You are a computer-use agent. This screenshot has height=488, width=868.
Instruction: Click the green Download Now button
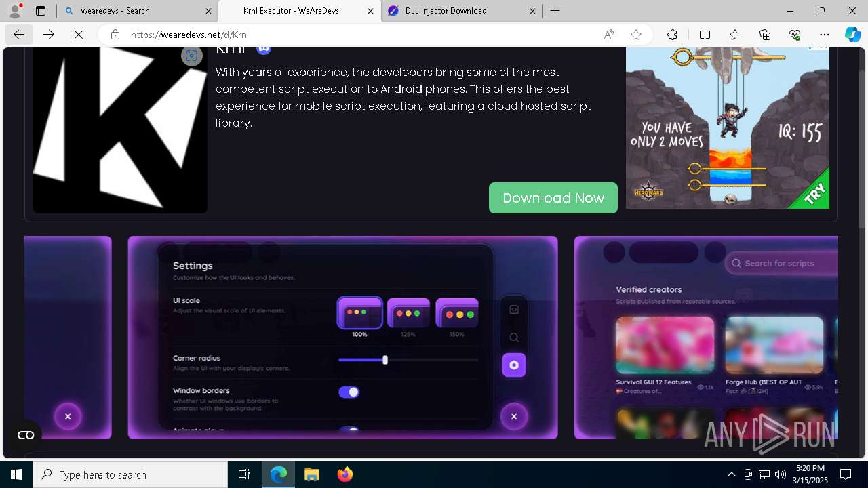553,198
